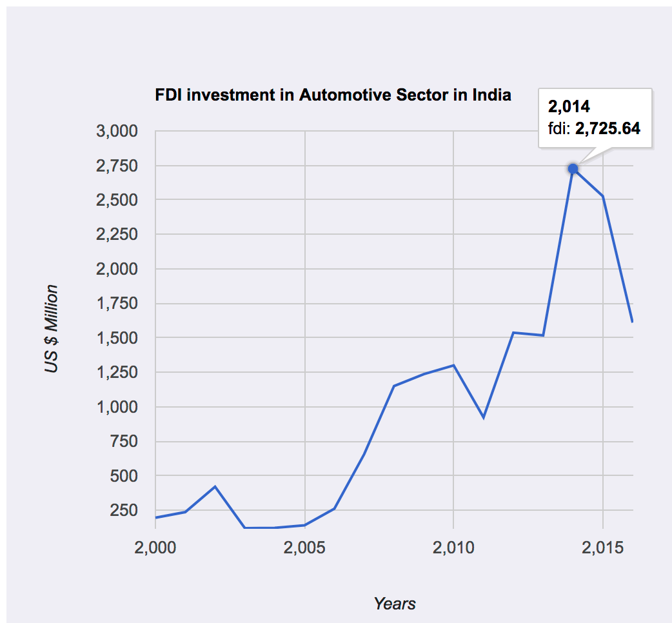Click the line point at year 2012
This screenshot has height=623, width=672.
[513, 333]
